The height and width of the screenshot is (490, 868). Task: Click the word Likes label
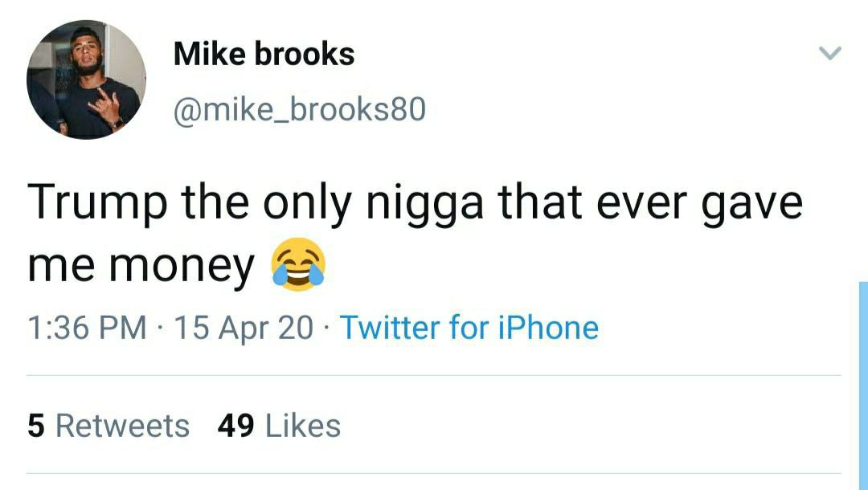coord(303,425)
